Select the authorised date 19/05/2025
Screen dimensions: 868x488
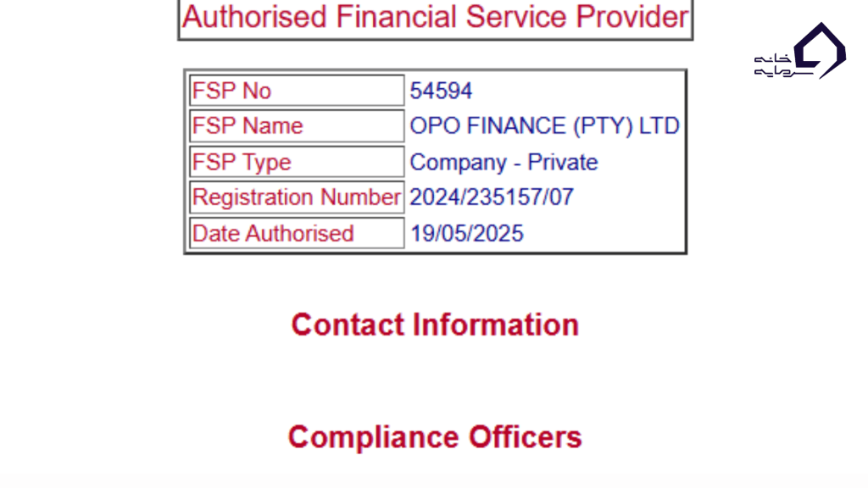click(x=467, y=233)
